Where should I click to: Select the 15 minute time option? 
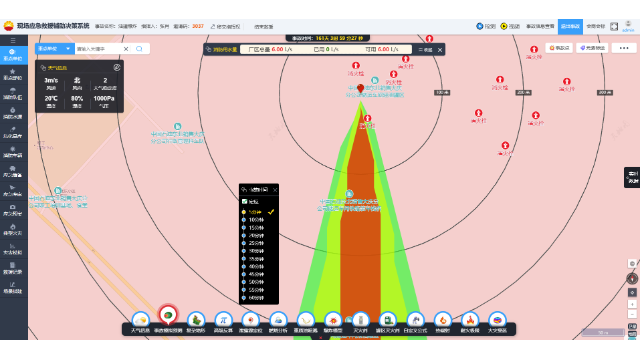(254, 228)
